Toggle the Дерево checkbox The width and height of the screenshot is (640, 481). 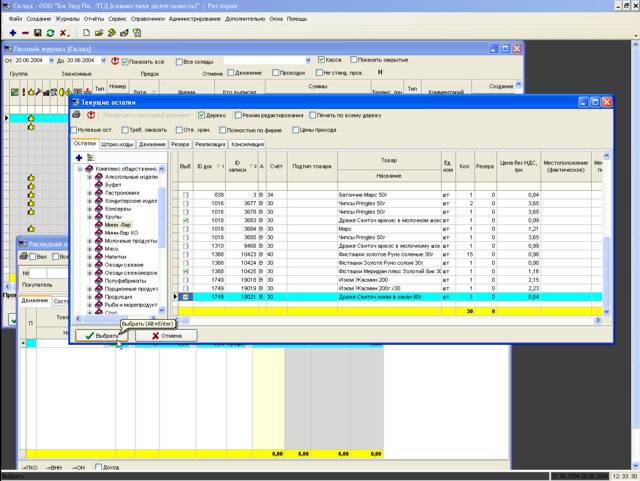pyautogui.click(x=202, y=115)
